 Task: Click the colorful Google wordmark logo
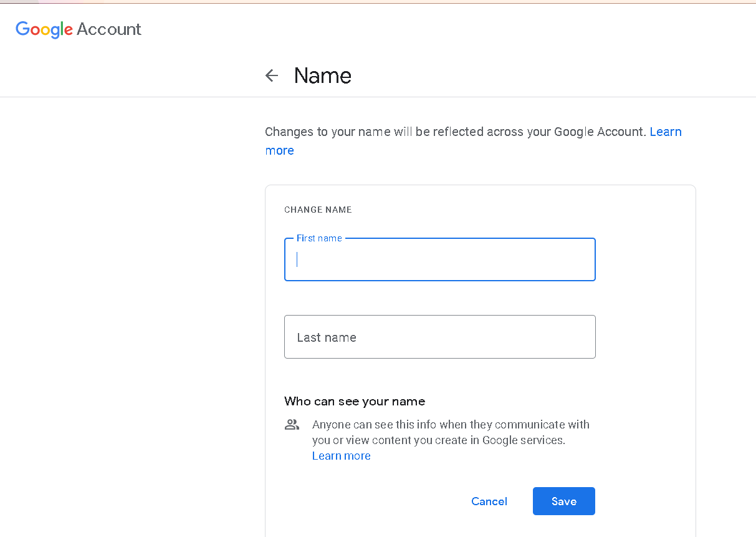click(x=44, y=29)
